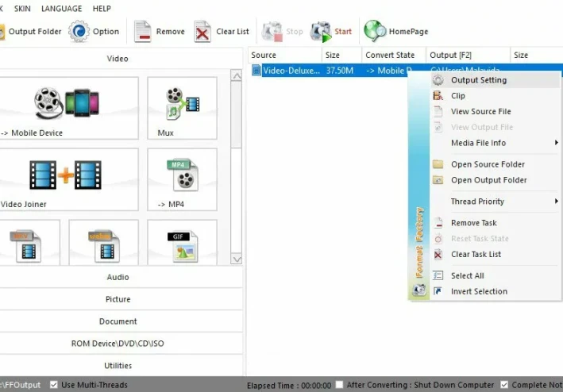Select View Source File menu entry
563x392 pixels.
(495, 111)
